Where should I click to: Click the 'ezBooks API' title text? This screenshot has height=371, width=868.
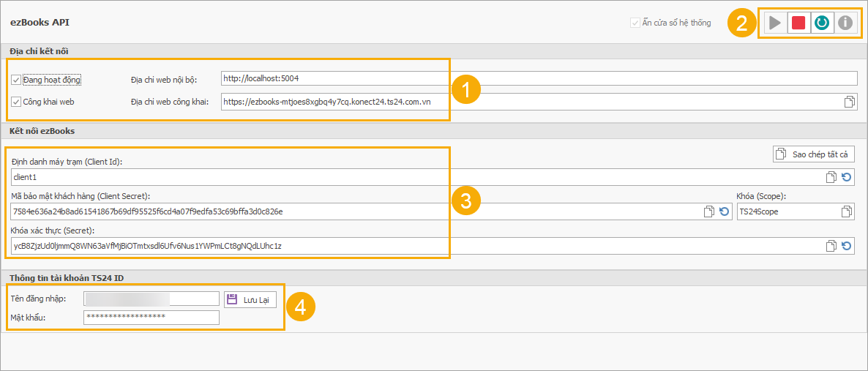coord(40,23)
